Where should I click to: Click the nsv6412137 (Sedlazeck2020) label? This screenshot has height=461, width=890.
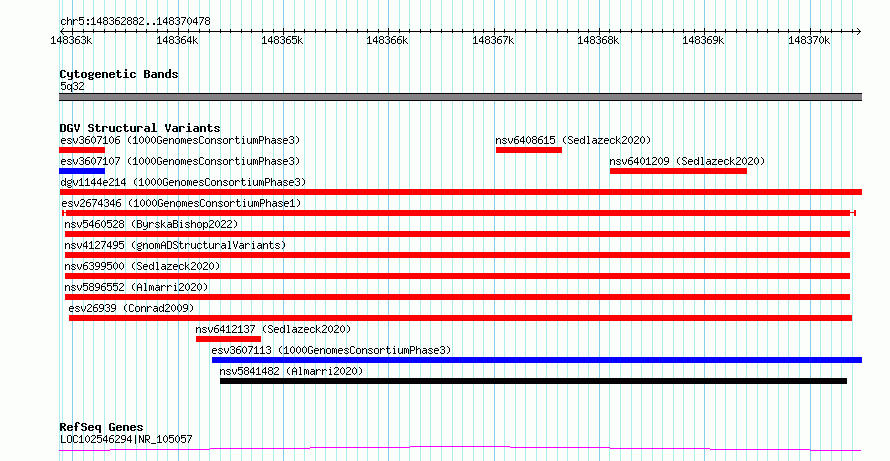click(x=273, y=329)
